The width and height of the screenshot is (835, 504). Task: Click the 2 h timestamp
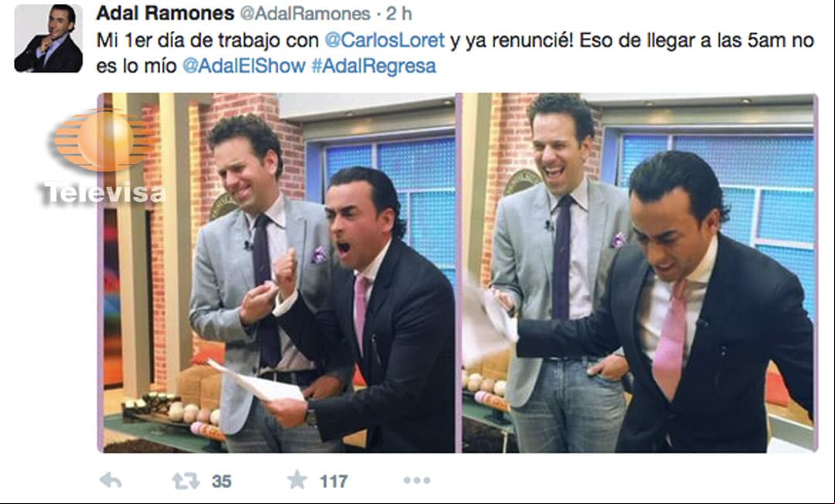399,14
